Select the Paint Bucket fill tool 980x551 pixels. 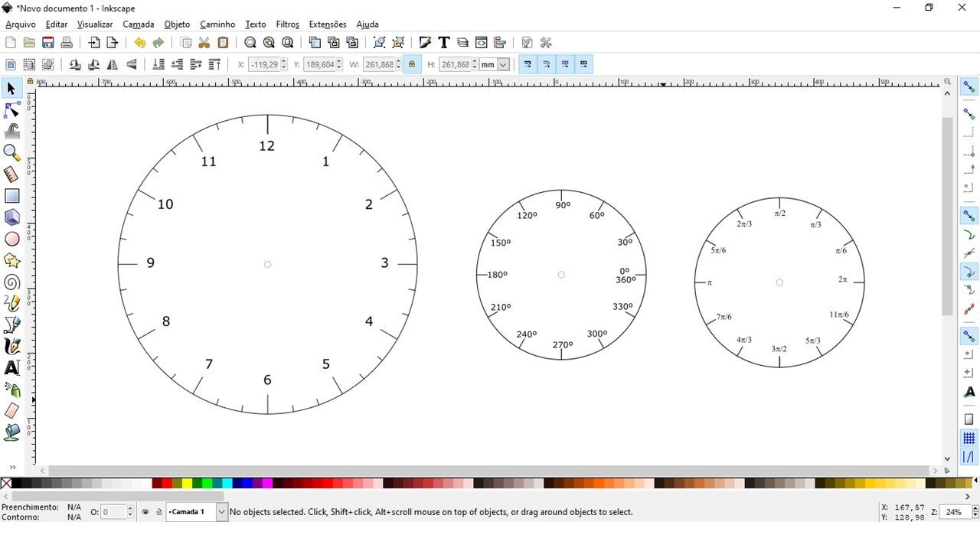11,432
